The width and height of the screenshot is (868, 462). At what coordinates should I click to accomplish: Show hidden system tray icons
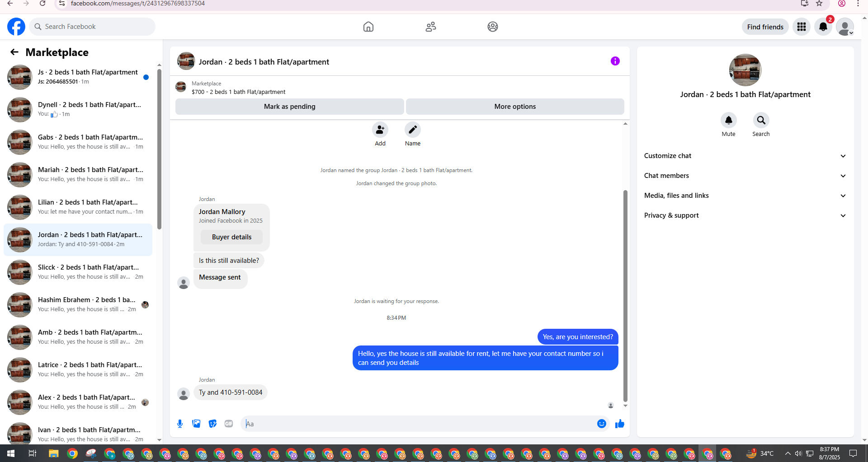(x=788, y=453)
